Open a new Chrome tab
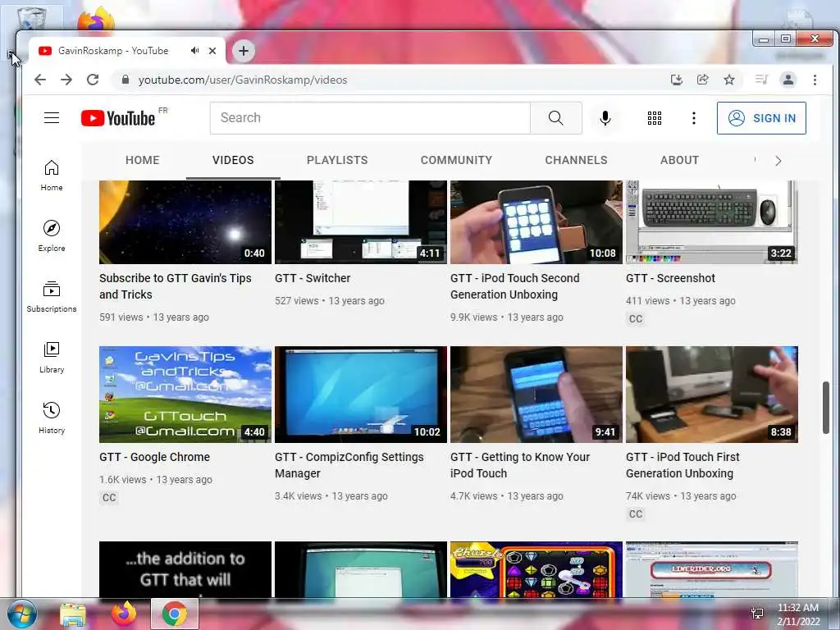The height and width of the screenshot is (630, 840). point(244,51)
